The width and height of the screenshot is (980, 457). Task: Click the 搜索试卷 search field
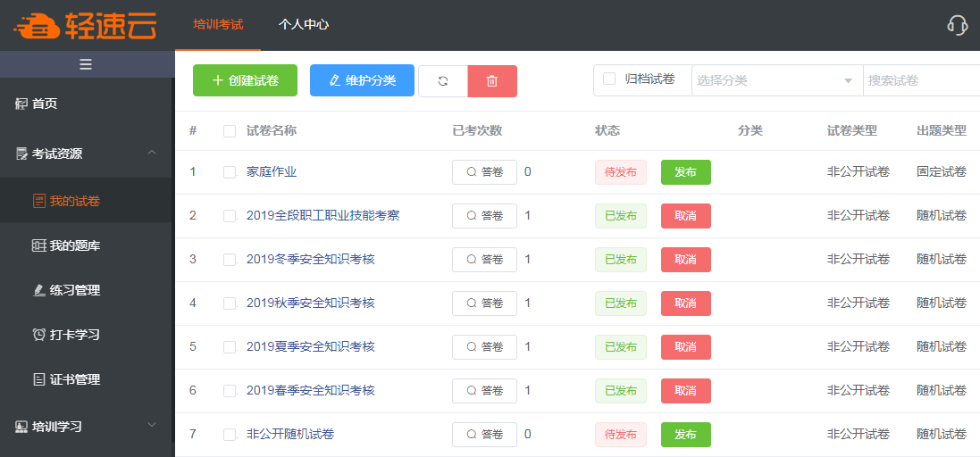tap(920, 80)
